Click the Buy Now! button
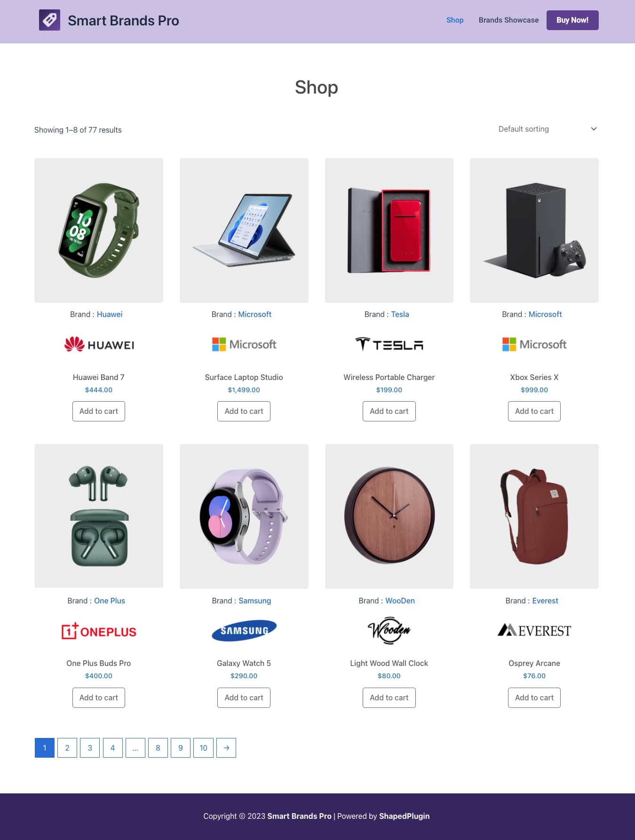This screenshot has width=635, height=840. pos(572,20)
